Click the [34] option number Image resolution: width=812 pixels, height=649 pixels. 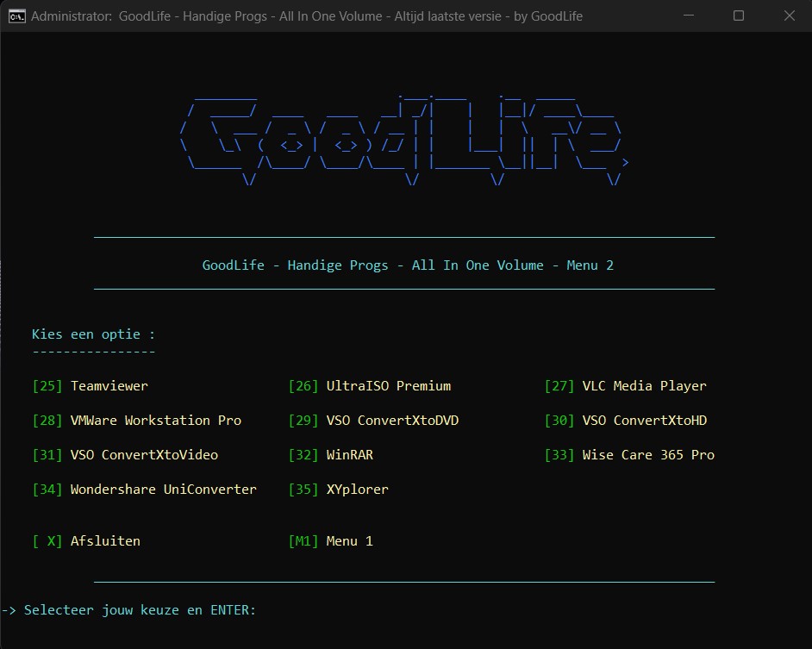[47, 490]
